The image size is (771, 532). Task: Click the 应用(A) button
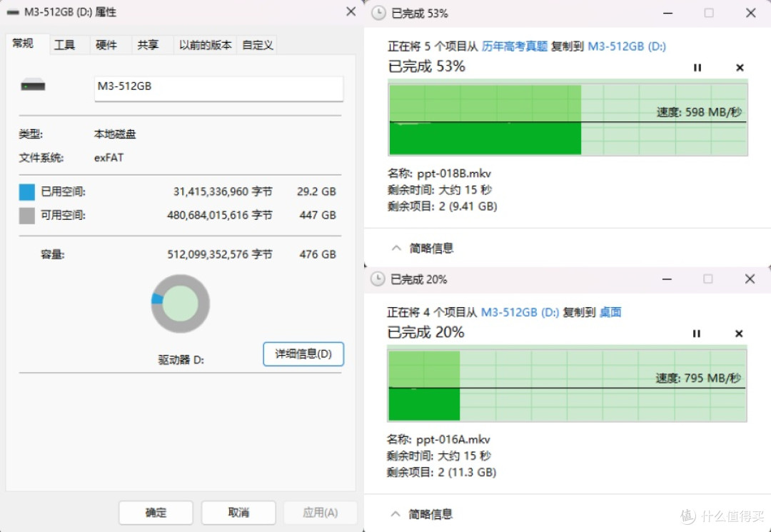[320, 513]
